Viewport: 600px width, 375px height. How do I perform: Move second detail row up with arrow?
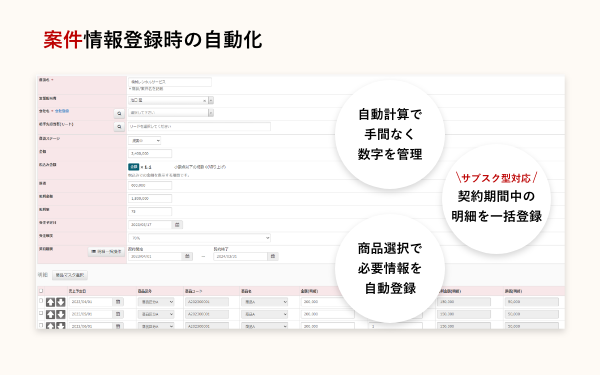(51, 315)
